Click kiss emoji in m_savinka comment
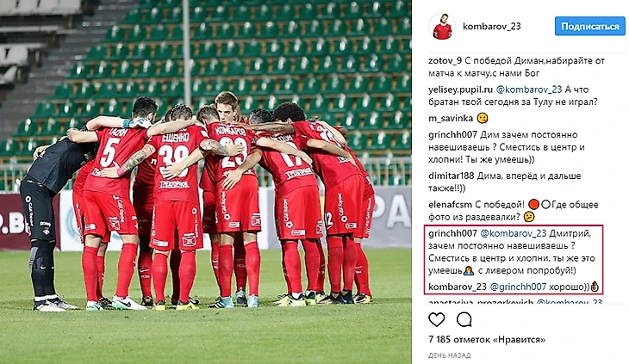This screenshot has height=364, width=629. (483, 118)
